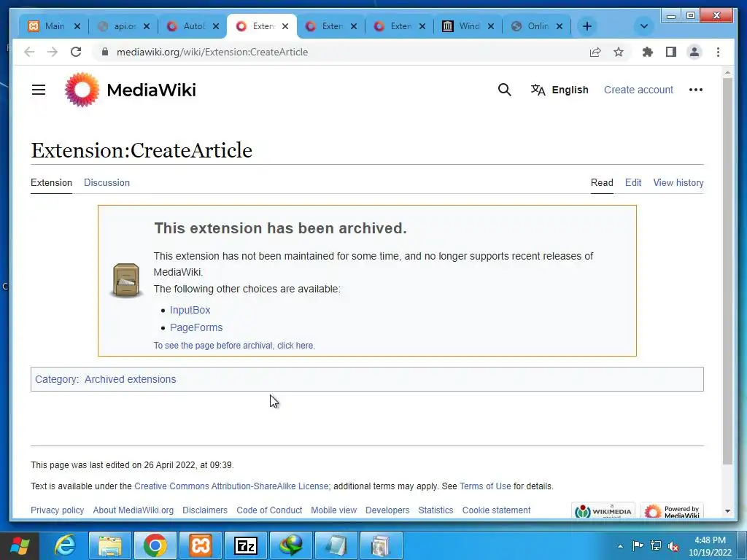Open the File Explorer taskbar icon

pyautogui.click(x=110, y=545)
